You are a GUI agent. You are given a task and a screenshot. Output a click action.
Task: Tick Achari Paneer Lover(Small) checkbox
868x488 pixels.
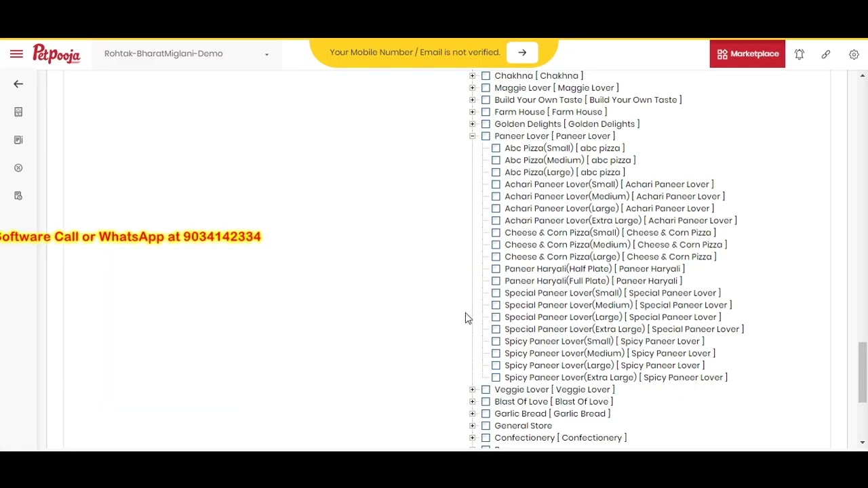coord(496,184)
